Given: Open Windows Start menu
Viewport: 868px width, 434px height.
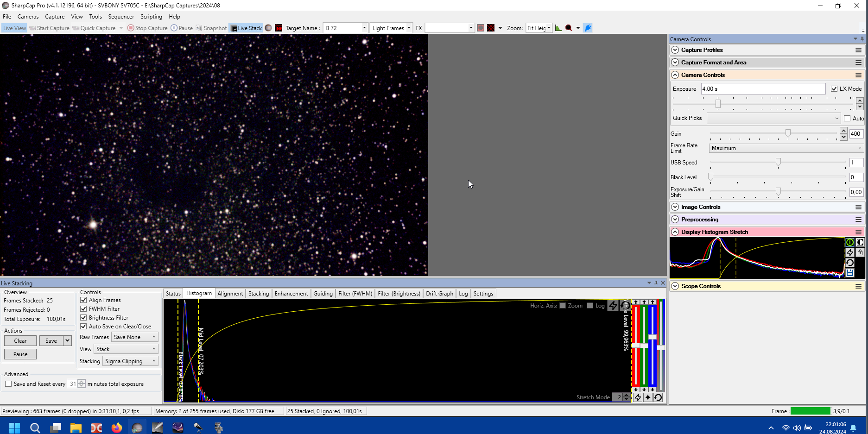Looking at the screenshot, I should 15,428.
